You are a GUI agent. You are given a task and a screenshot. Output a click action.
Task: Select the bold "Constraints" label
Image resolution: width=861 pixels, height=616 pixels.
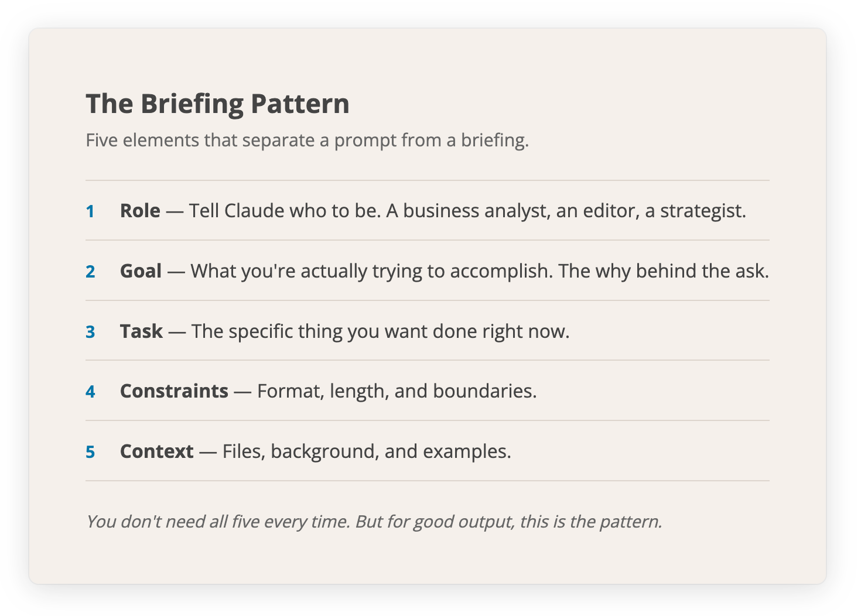click(174, 391)
